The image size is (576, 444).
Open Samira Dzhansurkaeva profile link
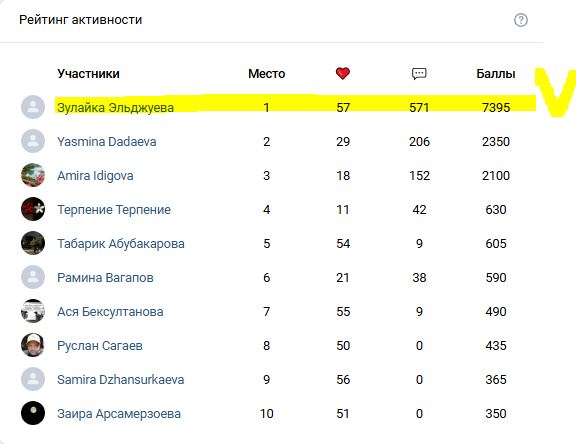tap(120, 379)
